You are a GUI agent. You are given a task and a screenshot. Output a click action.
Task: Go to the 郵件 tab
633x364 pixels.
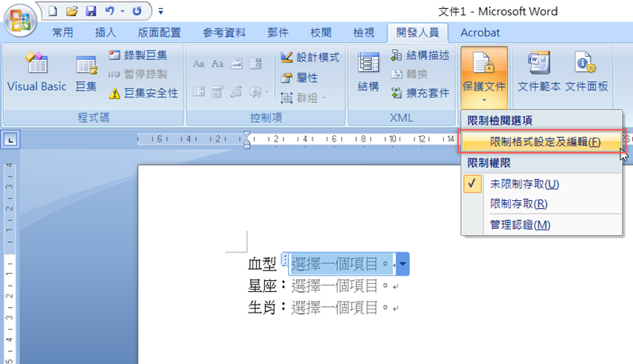click(278, 32)
